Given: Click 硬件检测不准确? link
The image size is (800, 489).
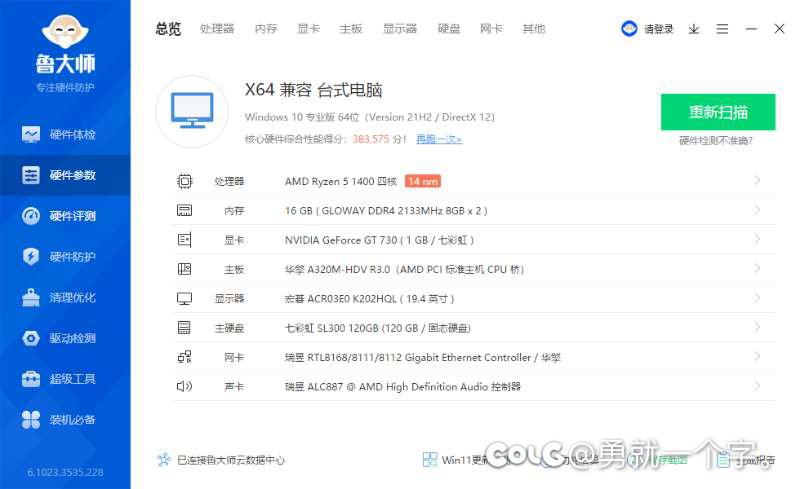Looking at the screenshot, I should click(716, 141).
